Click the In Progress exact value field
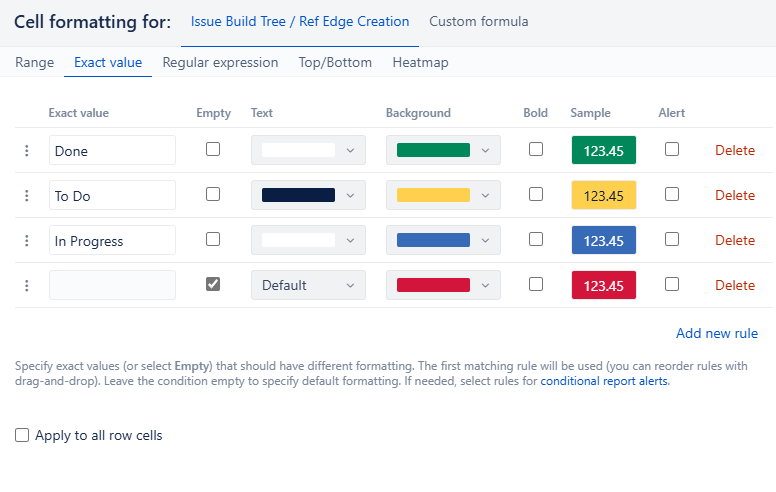776x492 pixels. [x=112, y=240]
